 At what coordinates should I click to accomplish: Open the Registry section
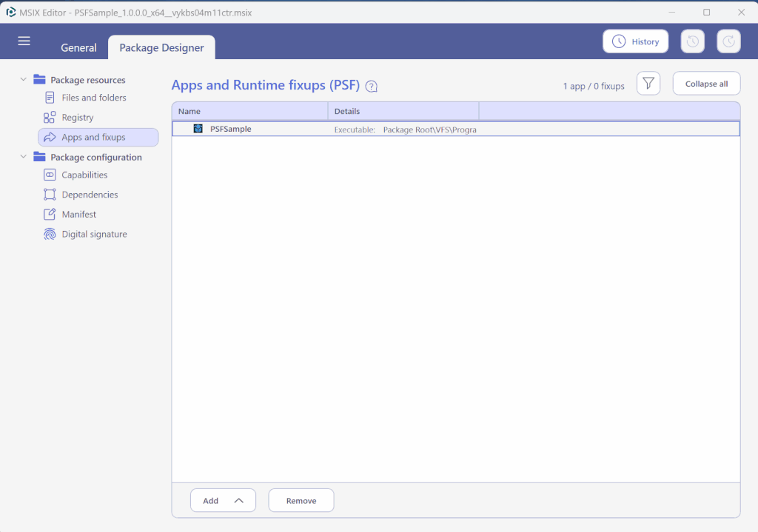(x=77, y=118)
